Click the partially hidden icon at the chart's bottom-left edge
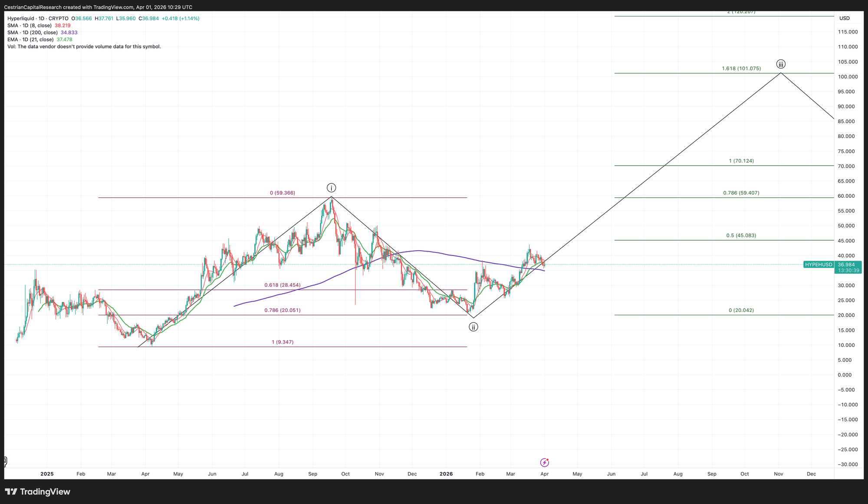 click(x=5, y=461)
